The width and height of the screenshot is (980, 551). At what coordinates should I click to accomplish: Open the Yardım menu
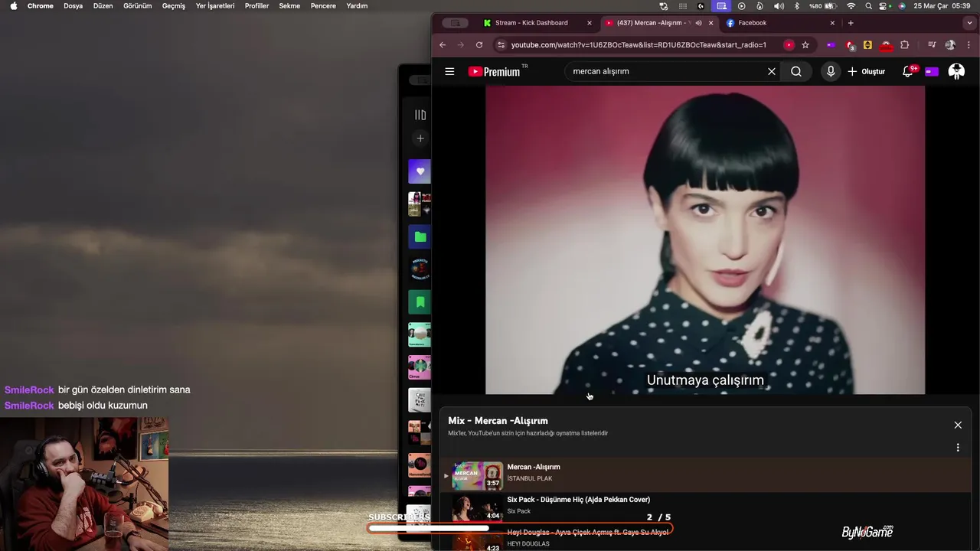tap(357, 5)
